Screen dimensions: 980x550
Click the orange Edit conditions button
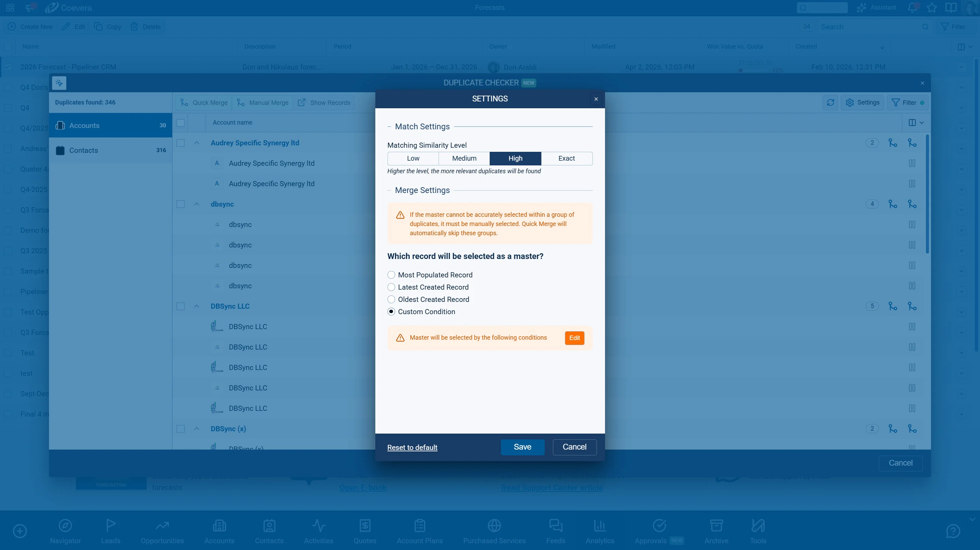pyautogui.click(x=574, y=338)
